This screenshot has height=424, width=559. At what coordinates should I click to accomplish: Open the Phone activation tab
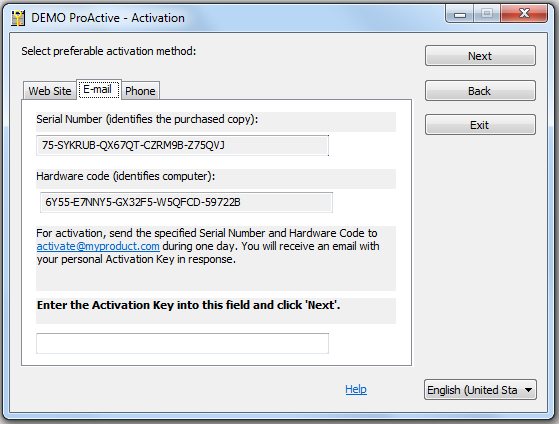140,91
